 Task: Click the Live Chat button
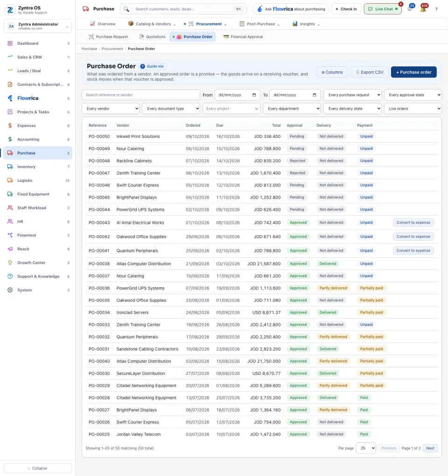pos(383,9)
